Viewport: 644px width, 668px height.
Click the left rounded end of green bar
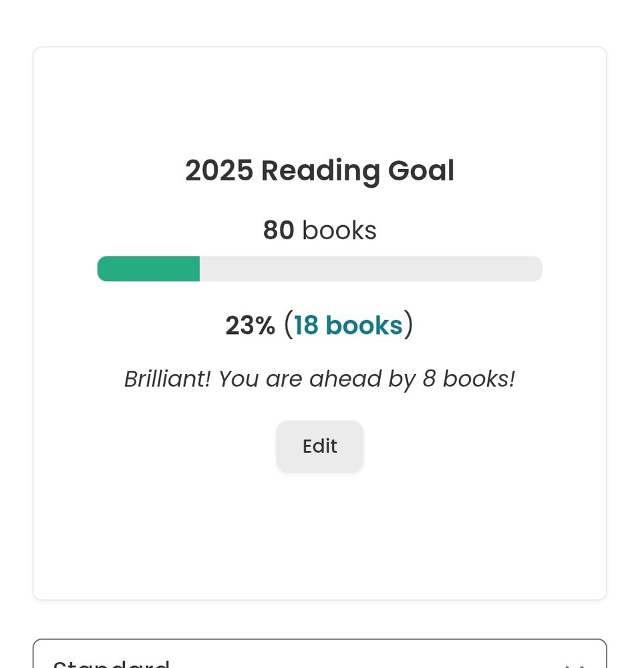tap(104, 269)
